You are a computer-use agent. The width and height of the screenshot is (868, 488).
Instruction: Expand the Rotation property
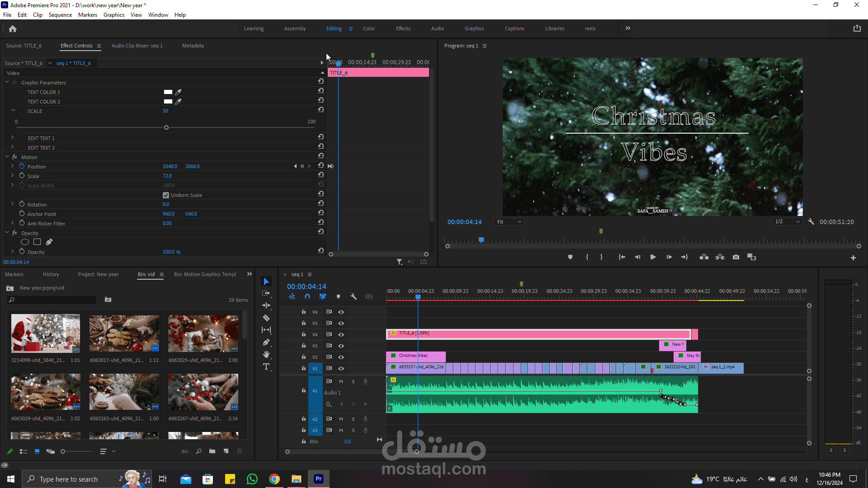point(12,204)
